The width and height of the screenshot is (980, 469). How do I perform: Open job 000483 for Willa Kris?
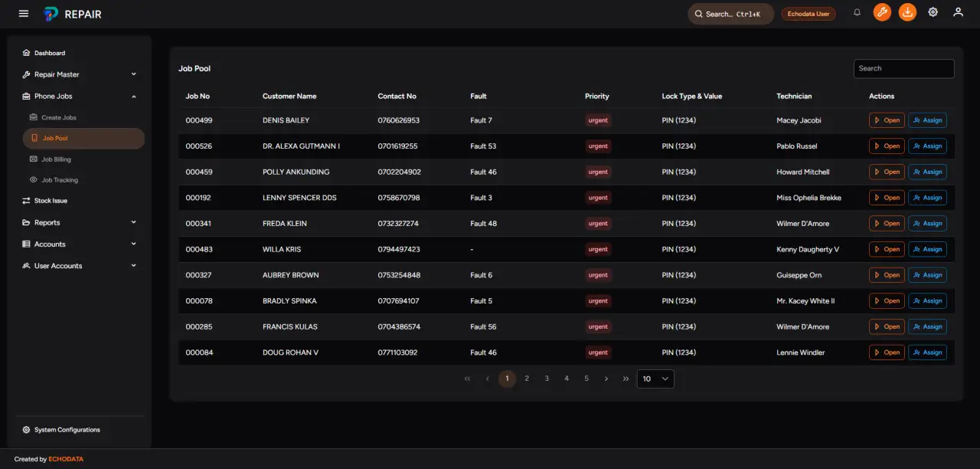point(887,249)
